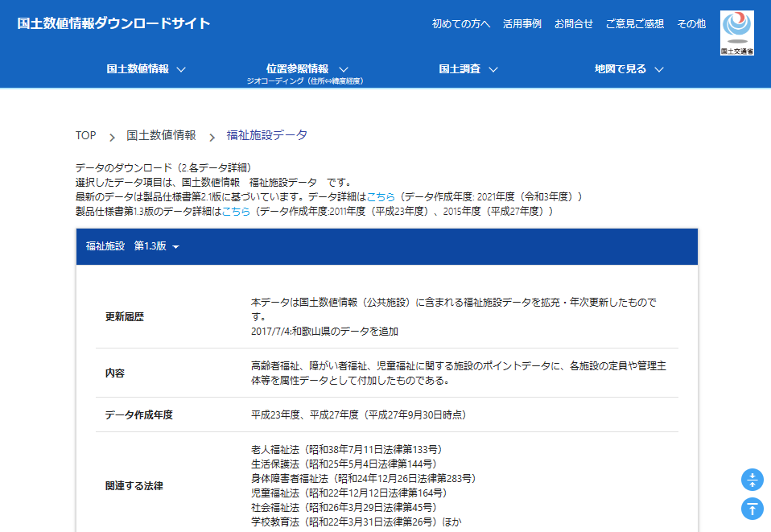
Task: Click the site title 国土数値情報ダウンロードサイト
Action: point(113,23)
